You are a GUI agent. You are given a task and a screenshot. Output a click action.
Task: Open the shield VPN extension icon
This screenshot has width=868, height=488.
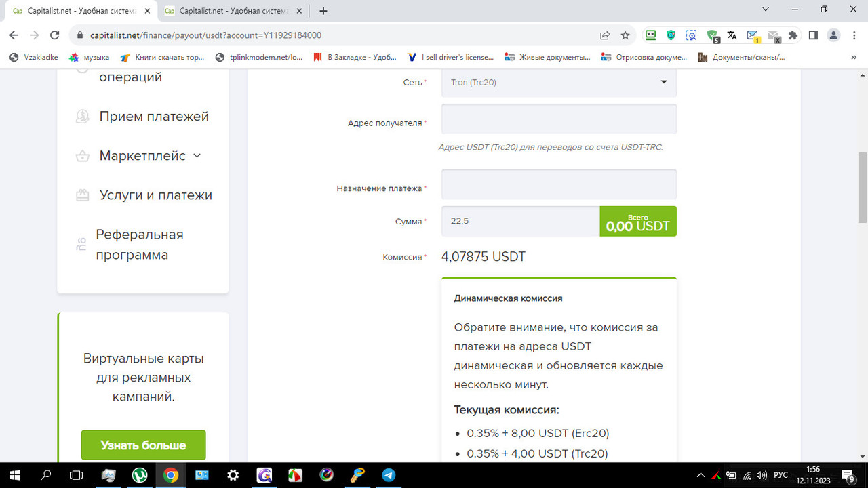click(671, 35)
